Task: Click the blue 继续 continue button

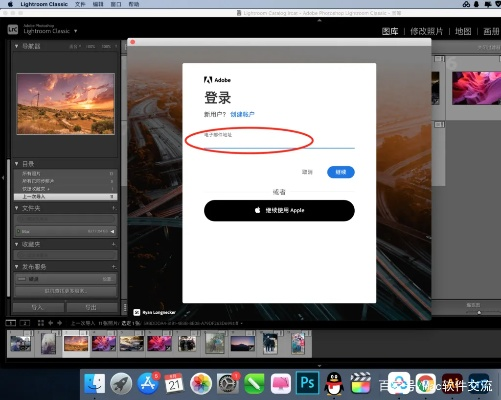Action: (x=341, y=172)
